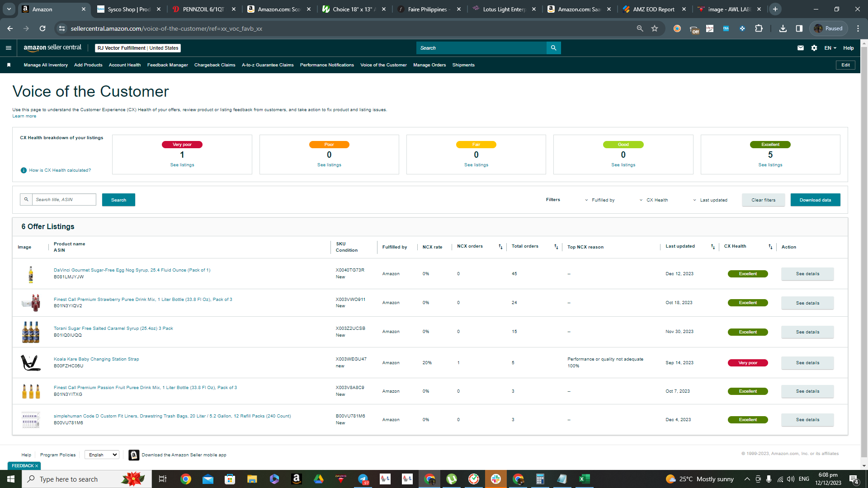Sort the table by CX Health
The image size is (868, 488).
(x=770, y=247)
